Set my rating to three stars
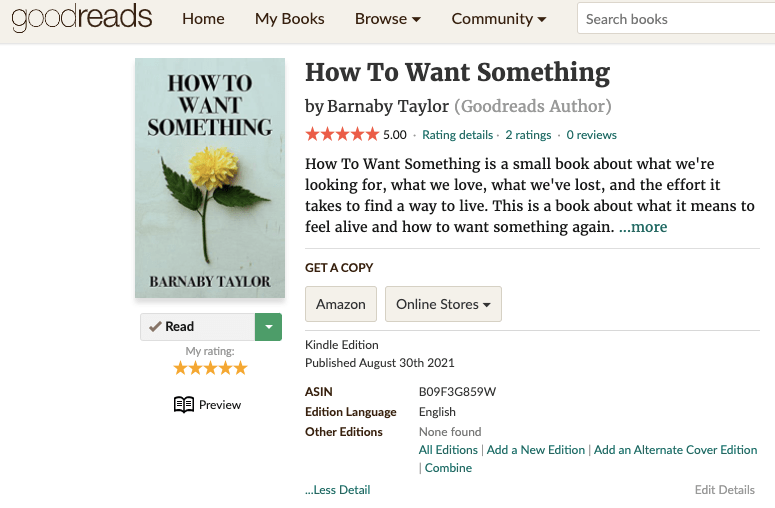The height and width of the screenshot is (508, 775). coord(210,368)
